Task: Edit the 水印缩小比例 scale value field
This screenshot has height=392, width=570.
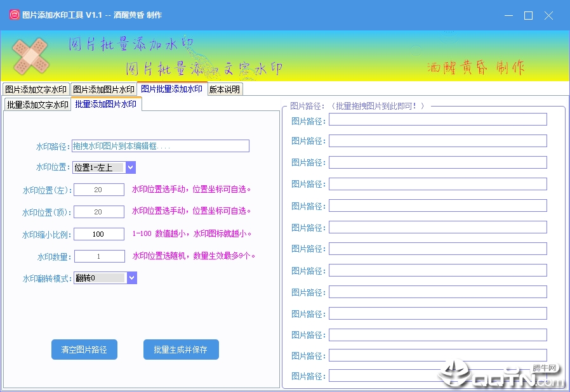Action: (98, 233)
